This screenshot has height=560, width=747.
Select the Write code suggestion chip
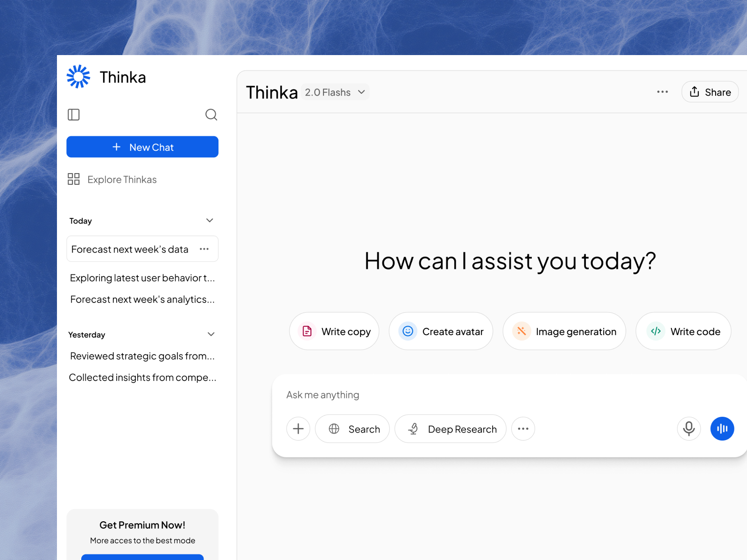coord(683,331)
